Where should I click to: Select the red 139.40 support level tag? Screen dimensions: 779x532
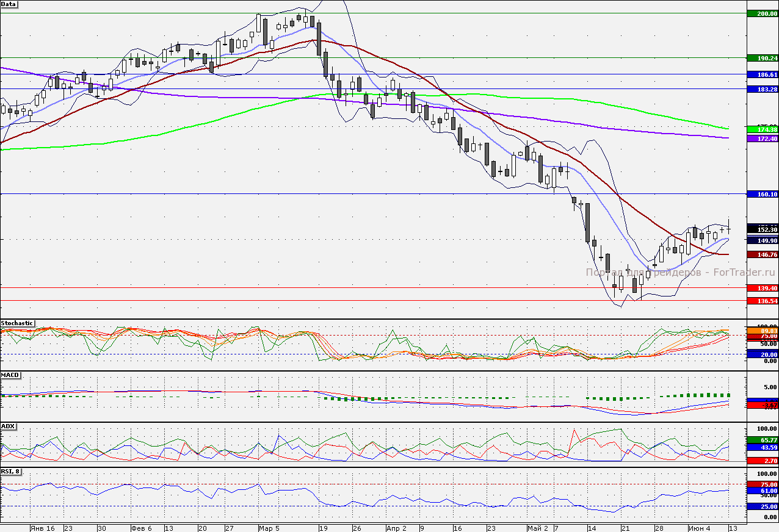pyautogui.click(x=763, y=288)
